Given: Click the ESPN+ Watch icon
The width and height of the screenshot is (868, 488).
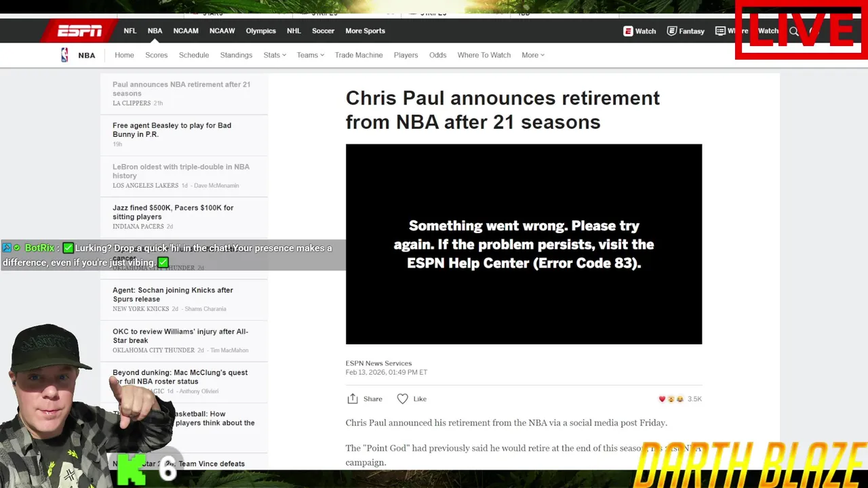Looking at the screenshot, I should tap(628, 31).
